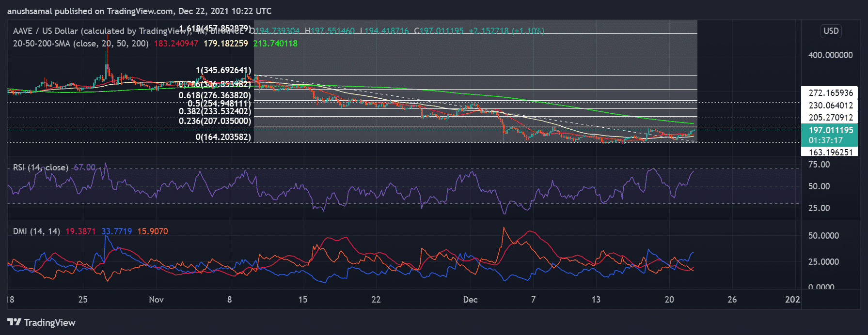This screenshot has width=868, height=335.
Task: Select the RSI (14, close) indicator label
Action: (41, 167)
